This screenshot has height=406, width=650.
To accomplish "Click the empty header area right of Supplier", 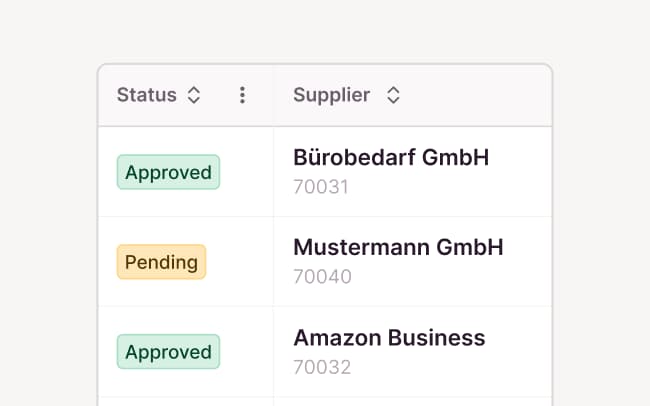I will 480,95.
